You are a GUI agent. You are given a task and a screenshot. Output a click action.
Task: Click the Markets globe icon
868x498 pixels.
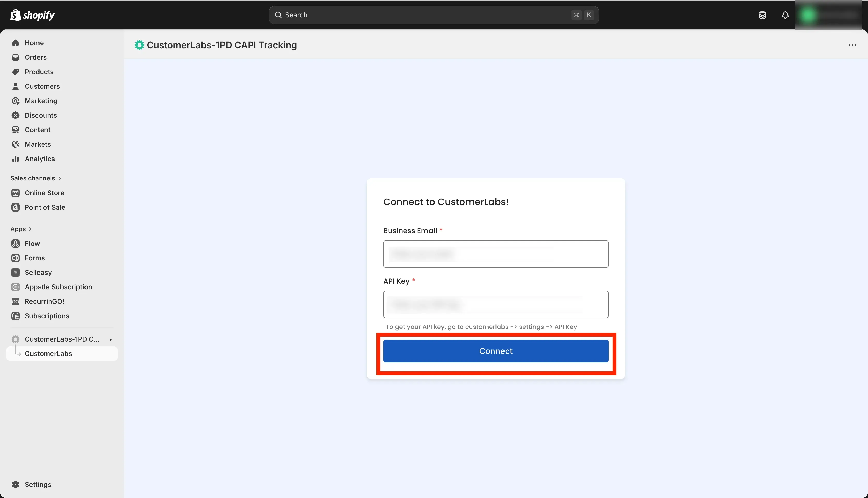(x=16, y=144)
